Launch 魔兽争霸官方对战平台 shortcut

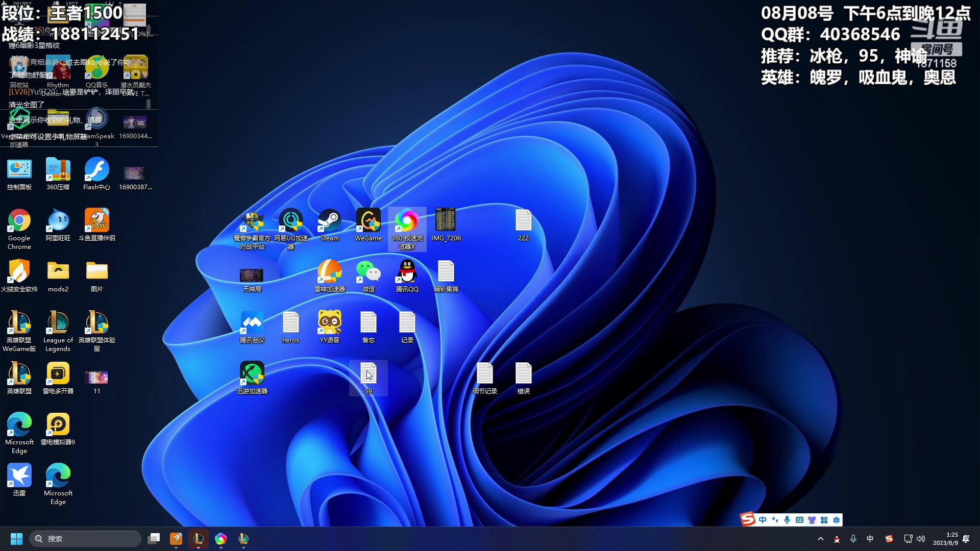[252, 229]
